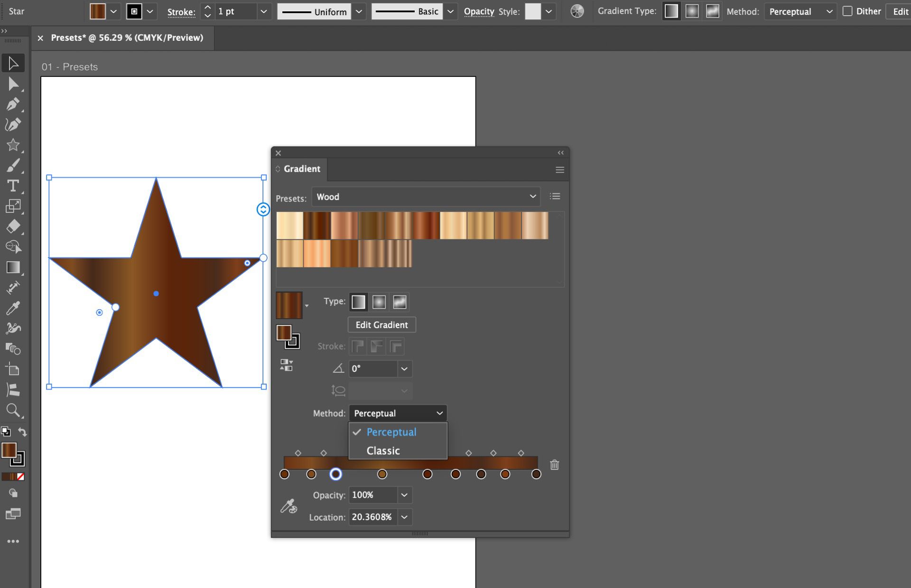911x588 pixels.
Task: Choose the Radial gradient type in the Gradient panel
Action: (x=379, y=302)
